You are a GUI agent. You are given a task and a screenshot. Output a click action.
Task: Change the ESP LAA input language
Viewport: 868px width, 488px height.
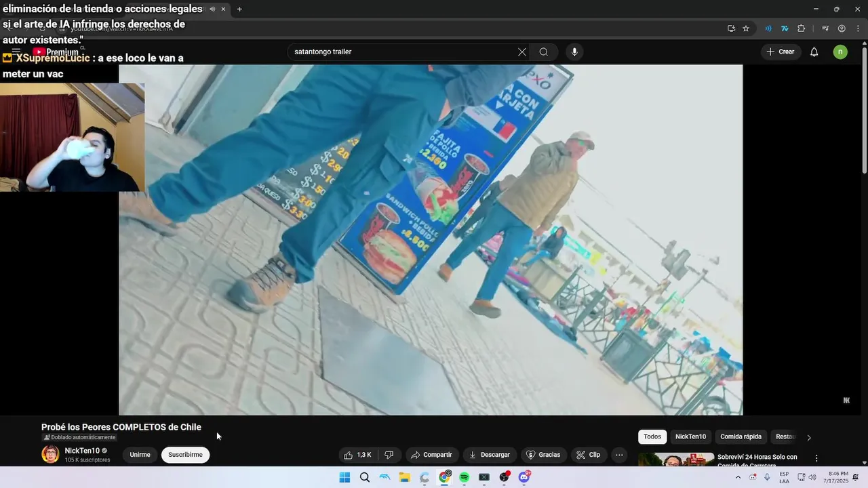pyautogui.click(x=784, y=477)
